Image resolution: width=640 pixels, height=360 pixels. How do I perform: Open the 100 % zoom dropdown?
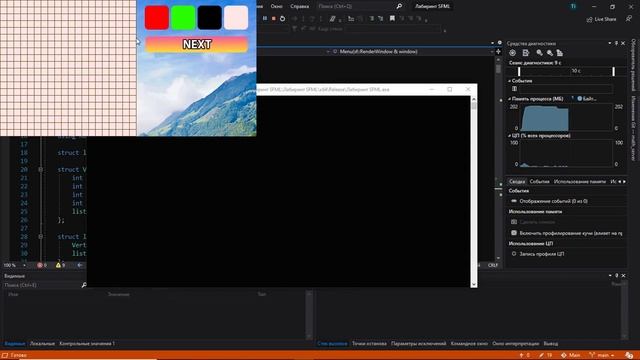(x=24, y=265)
